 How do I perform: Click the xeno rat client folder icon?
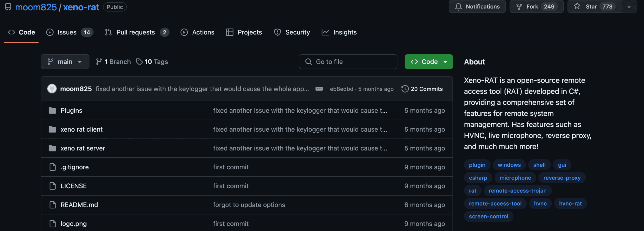52,129
